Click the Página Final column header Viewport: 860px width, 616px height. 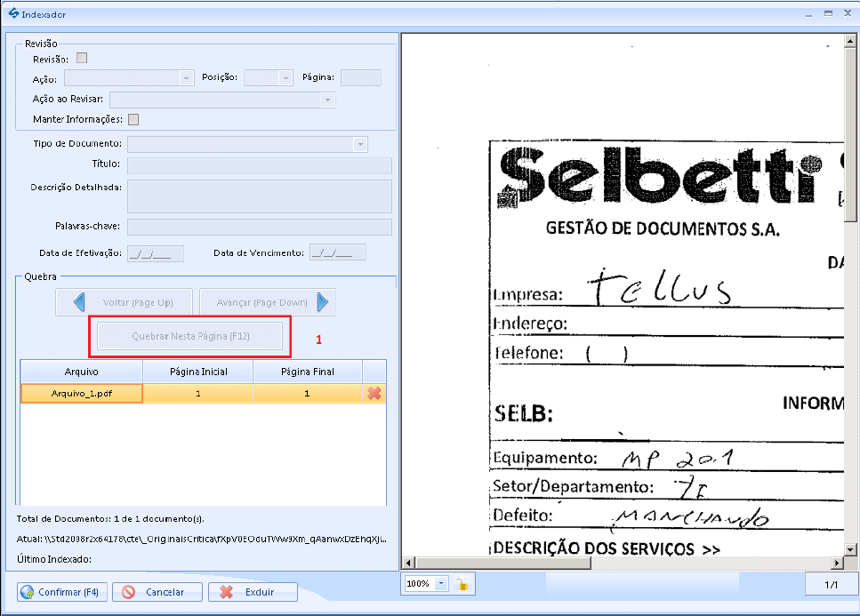(307, 372)
